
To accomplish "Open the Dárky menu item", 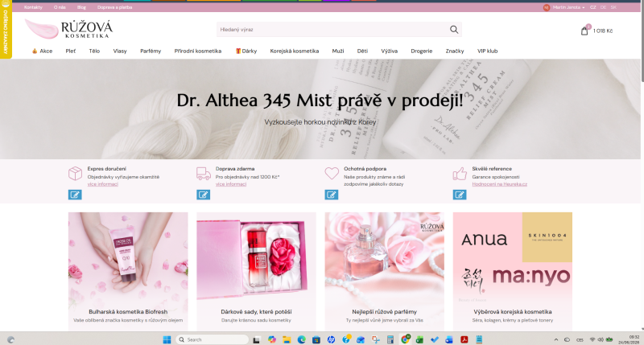I will pyautogui.click(x=246, y=51).
